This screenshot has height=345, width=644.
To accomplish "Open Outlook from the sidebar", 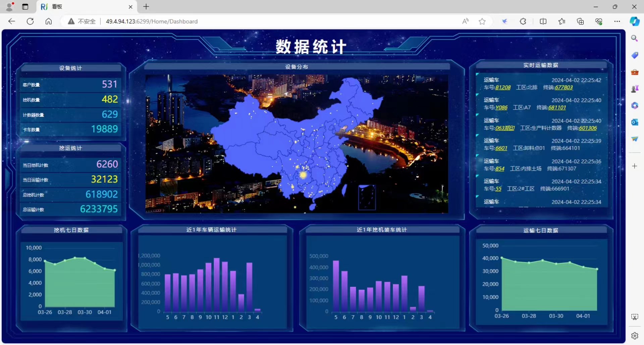I will (634, 122).
